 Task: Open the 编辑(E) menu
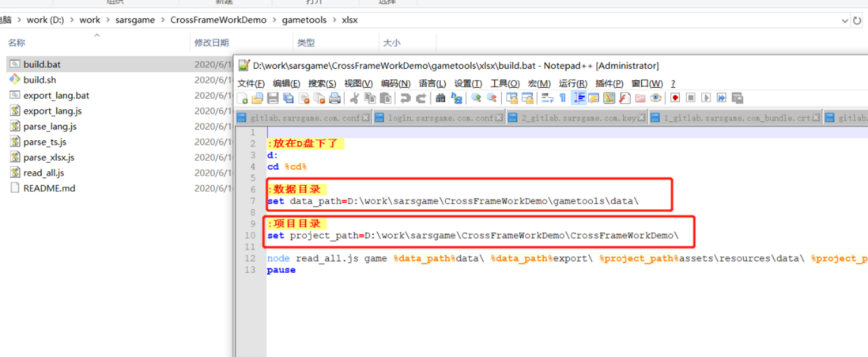coord(286,84)
